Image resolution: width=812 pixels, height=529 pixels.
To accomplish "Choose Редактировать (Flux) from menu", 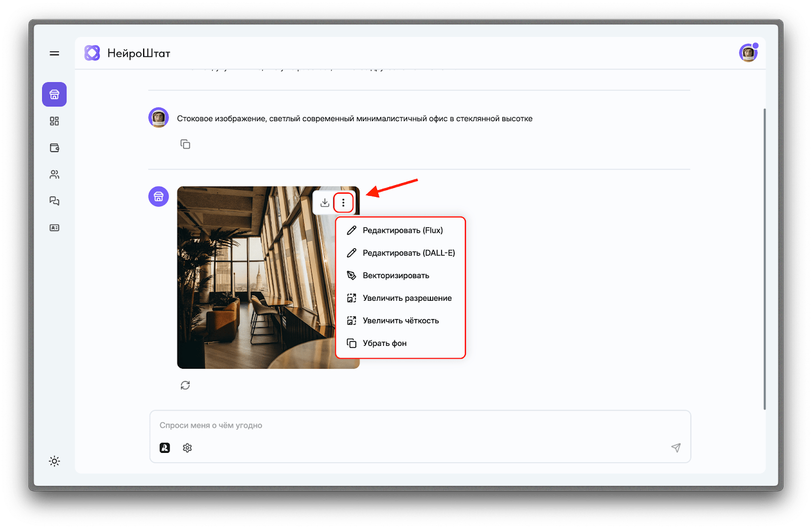I will click(x=400, y=230).
